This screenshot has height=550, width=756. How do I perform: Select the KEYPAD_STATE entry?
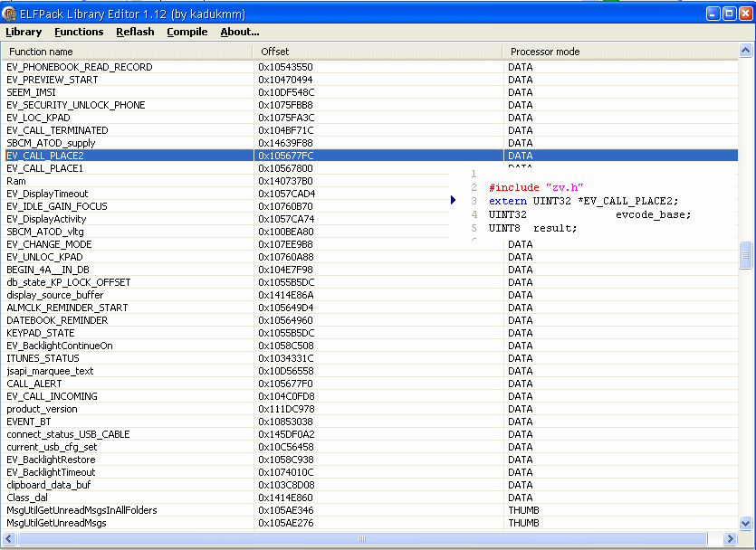(x=369, y=333)
